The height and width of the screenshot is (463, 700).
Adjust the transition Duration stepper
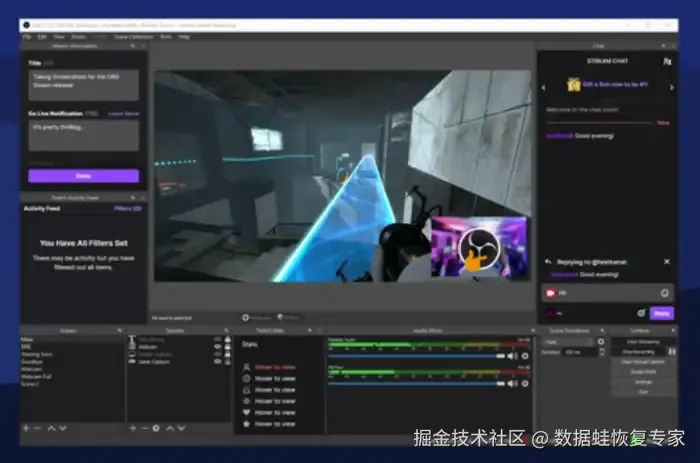coord(602,352)
